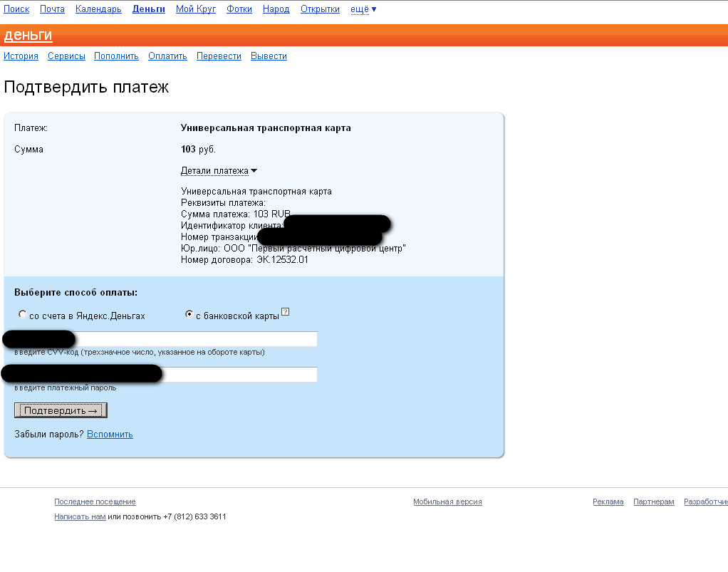Open the 'Перевести' transfer page
The image size is (728, 572).
click(x=219, y=56)
